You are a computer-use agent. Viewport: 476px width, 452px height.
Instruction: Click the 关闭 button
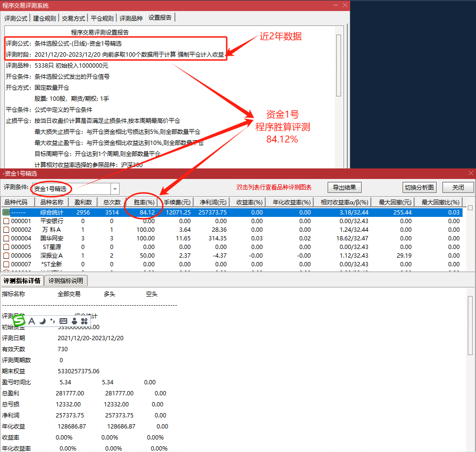(458, 188)
